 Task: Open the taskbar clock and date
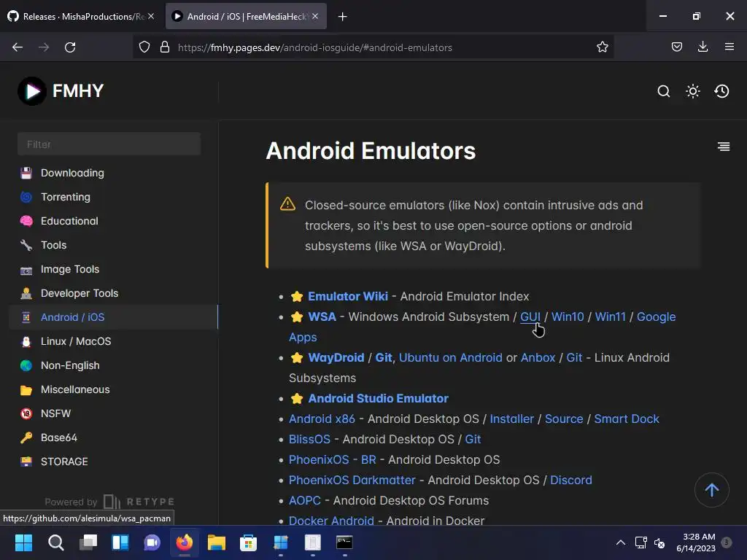coord(695,542)
